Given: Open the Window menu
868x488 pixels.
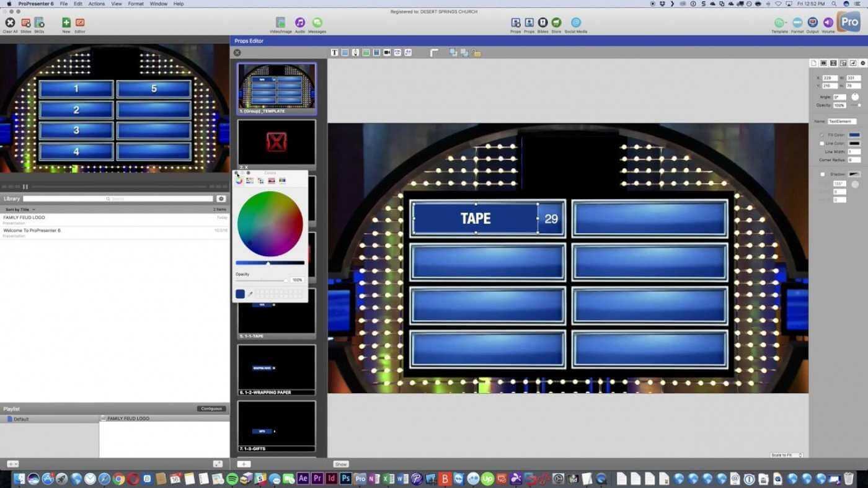Looking at the screenshot, I should coord(159,4).
